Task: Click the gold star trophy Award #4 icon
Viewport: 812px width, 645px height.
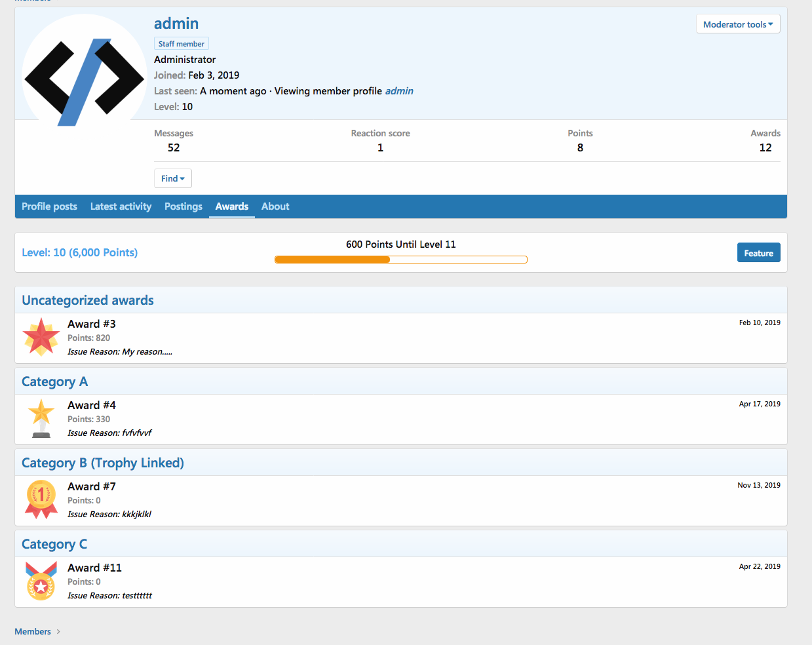Action: (41, 419)
